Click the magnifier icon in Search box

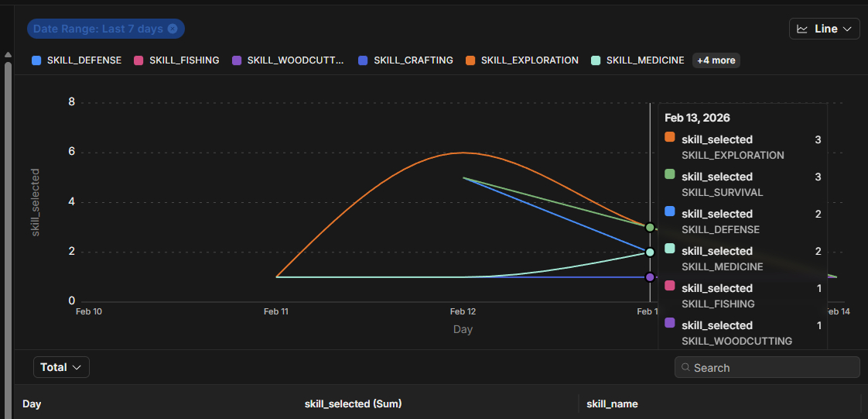pos(685,368)
